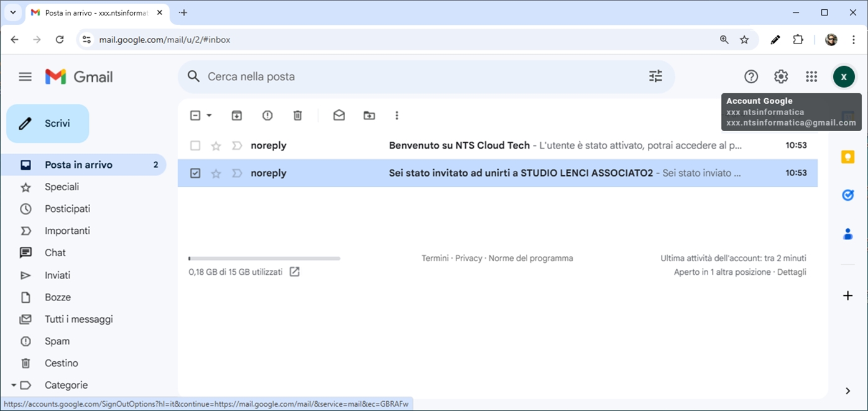This screenshot has width=868, height=411.
Task: Open Gmail support help icon
Action: 751,76
